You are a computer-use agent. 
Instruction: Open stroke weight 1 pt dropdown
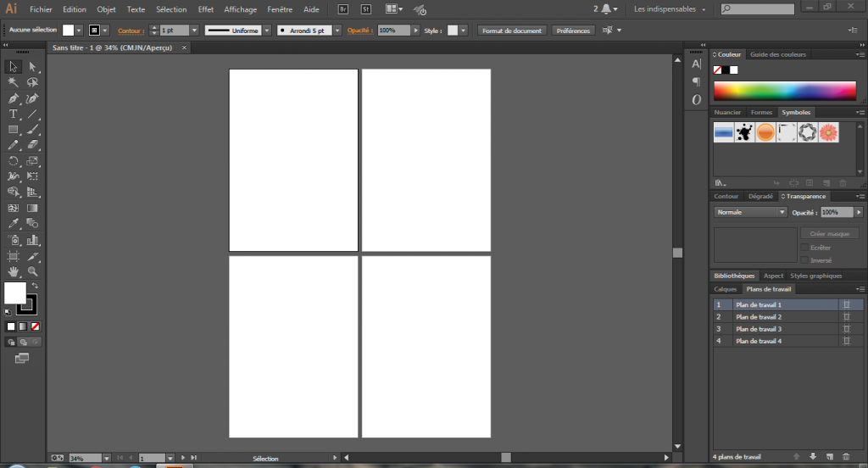click(x=194, y=31)
